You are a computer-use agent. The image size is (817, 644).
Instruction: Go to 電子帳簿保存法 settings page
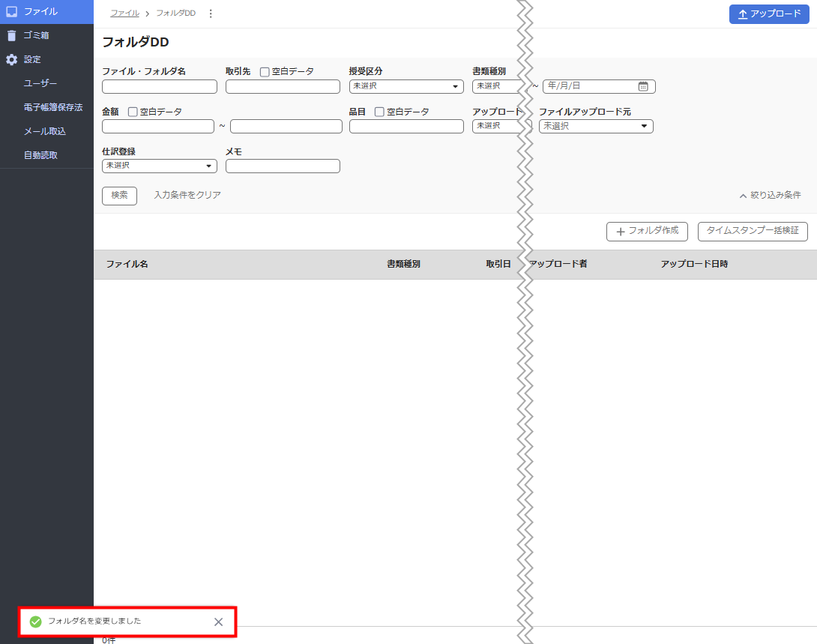pyautogui.click(x=52, y=107)
